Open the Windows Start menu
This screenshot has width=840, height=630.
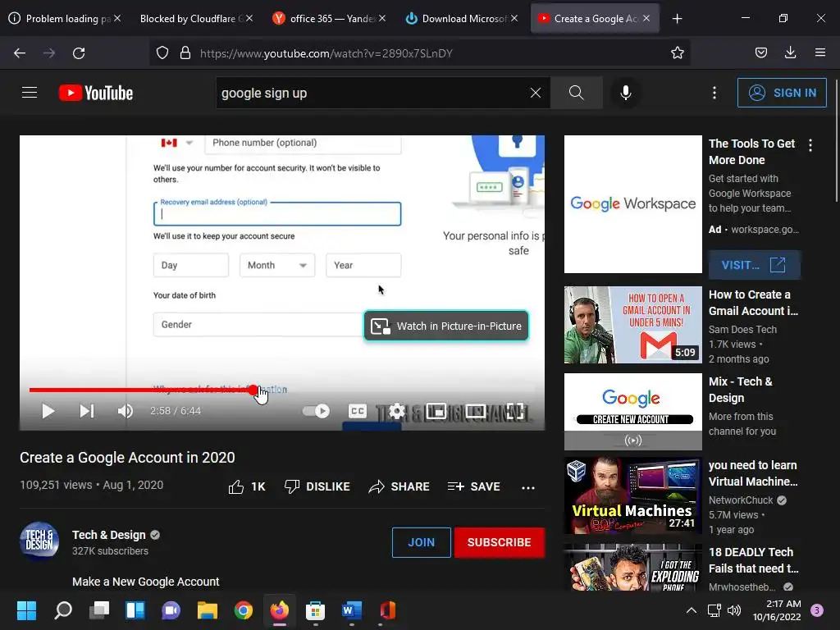point(26,610)
